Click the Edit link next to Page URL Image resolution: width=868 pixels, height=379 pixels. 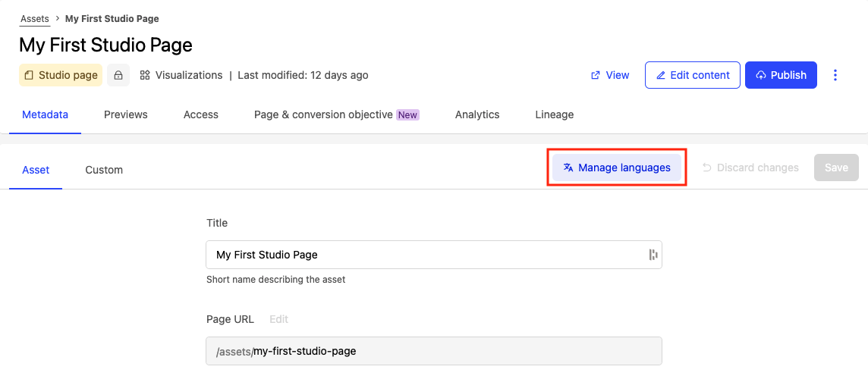[278, 319]
